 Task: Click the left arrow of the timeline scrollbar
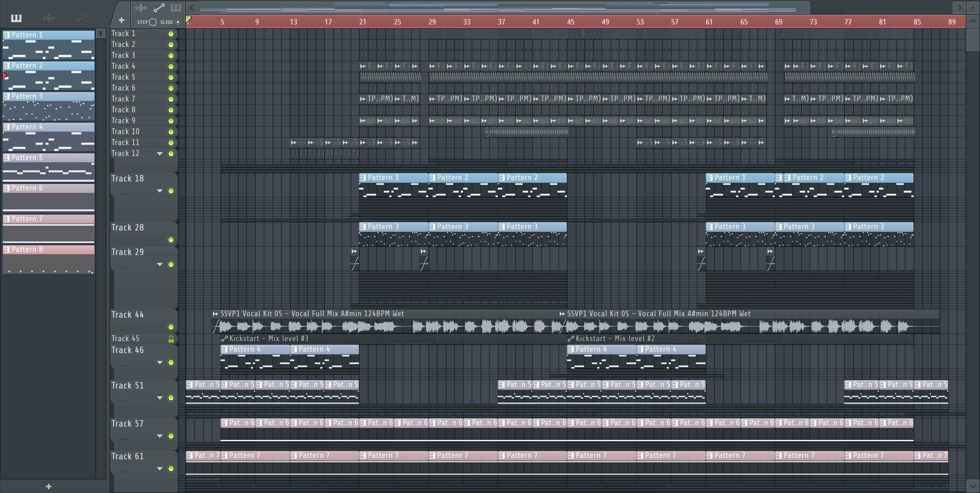[x=192, y=7]
